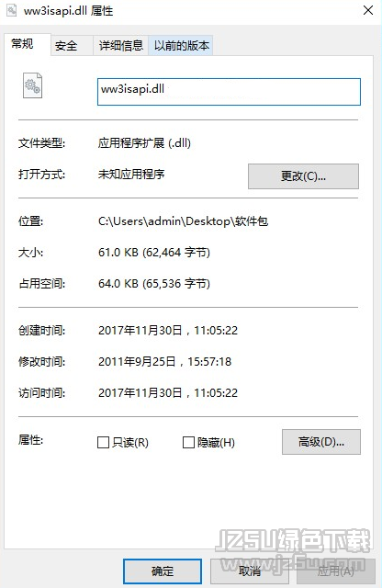Click the ww3isapi.dll filename field
Image resolution: width=382 pixels, height=588 pixels.
pyautogui.click(x=229, y=92)
